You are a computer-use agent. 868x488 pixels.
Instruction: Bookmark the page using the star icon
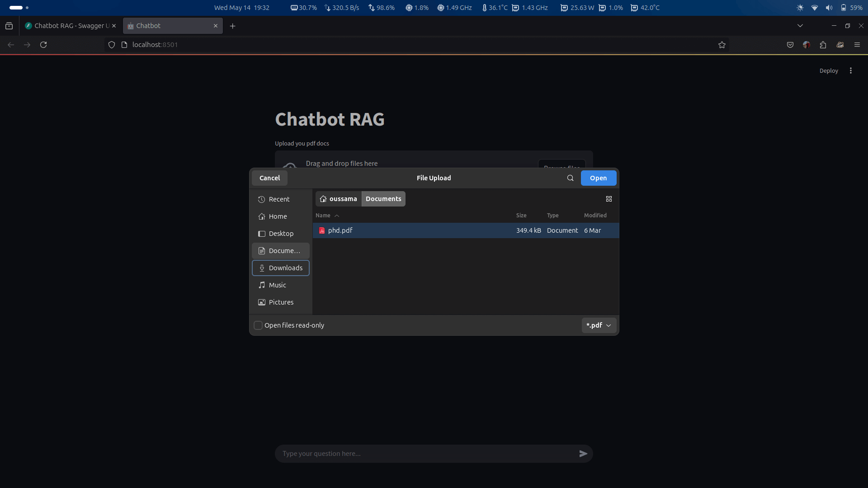tap(722, 45)
